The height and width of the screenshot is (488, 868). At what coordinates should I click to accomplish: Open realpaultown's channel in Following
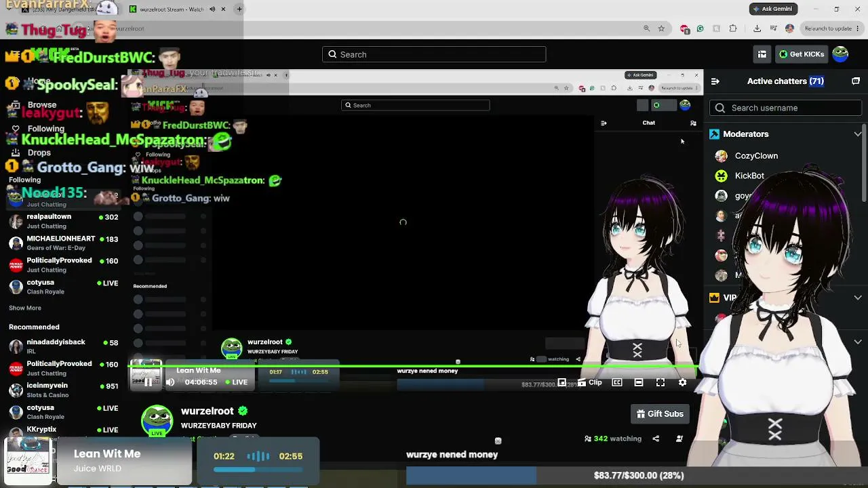64,221
